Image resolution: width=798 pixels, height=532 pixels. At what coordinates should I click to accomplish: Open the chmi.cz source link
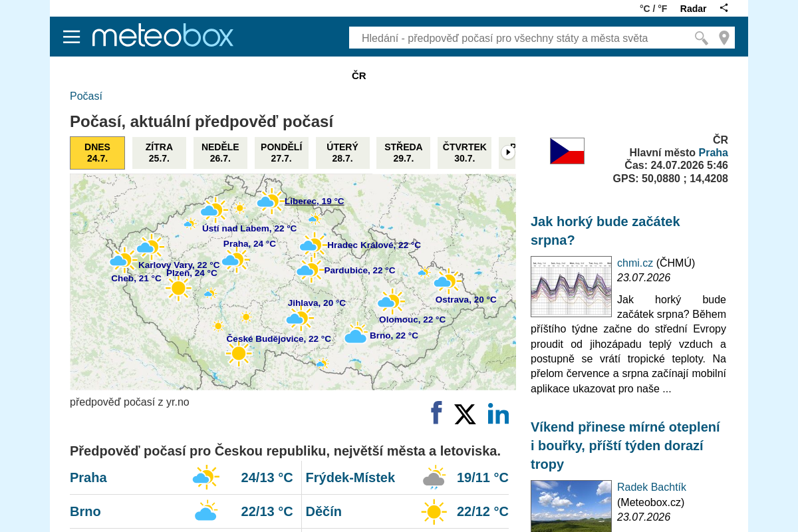click(635, 263)
